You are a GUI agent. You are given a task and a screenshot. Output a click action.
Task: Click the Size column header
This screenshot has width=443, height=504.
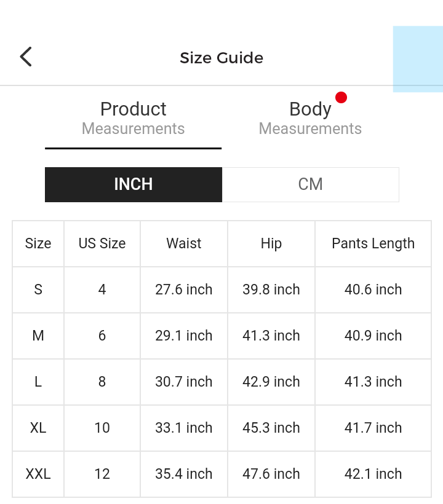point(38,243)
